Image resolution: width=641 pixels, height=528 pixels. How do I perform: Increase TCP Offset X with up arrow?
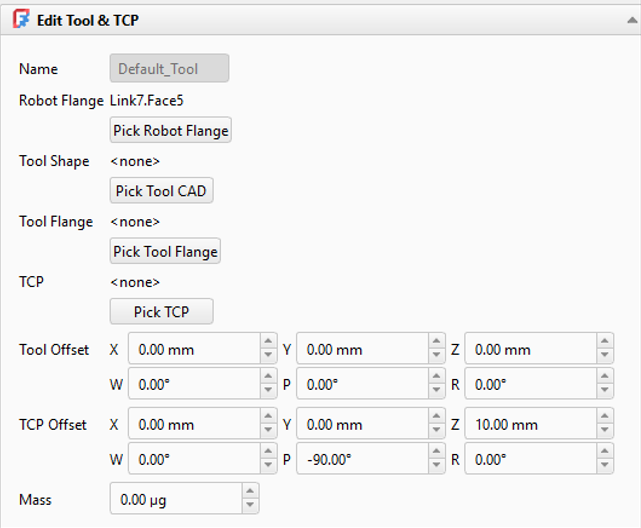point(268,416)
